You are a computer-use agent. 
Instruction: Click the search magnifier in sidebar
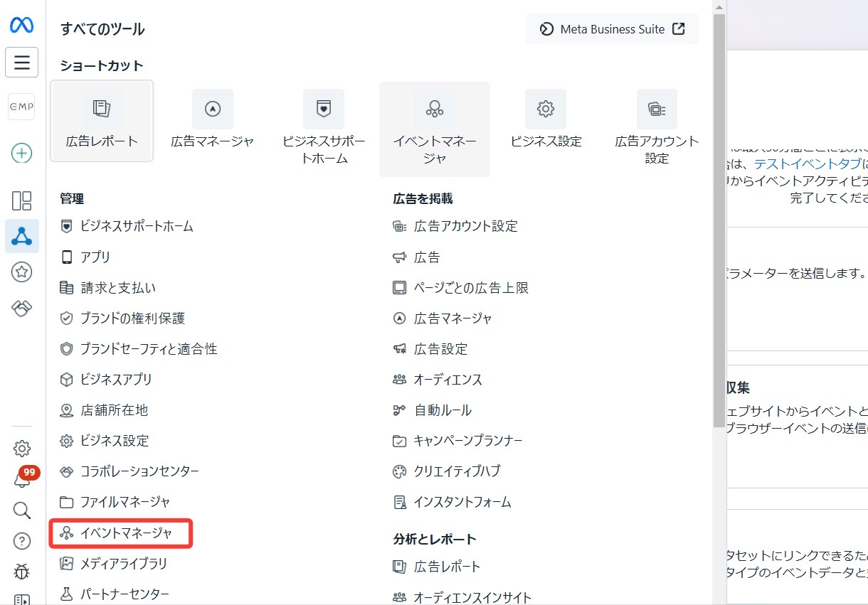(x=22, y=510)
